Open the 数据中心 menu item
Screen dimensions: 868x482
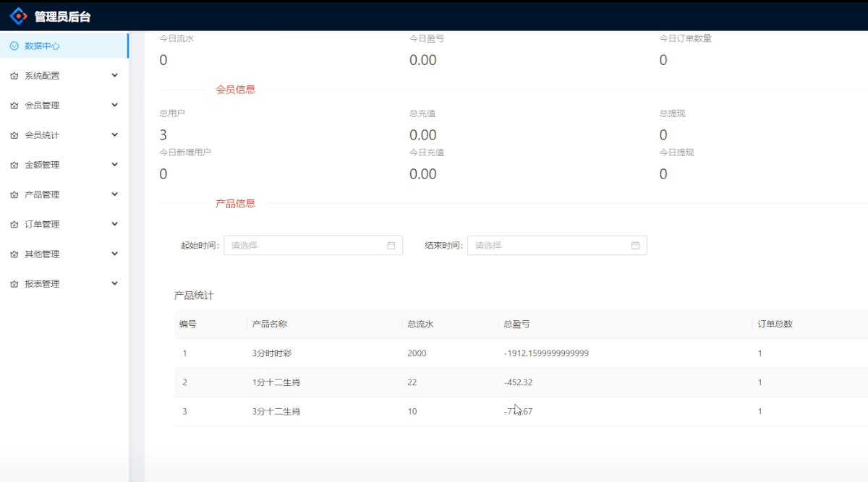42,46
